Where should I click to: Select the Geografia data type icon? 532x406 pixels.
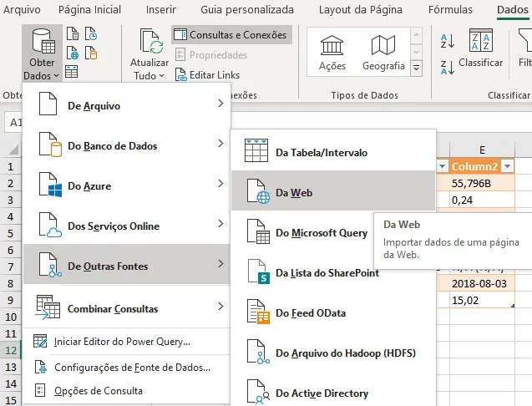[x=383, y=53]
